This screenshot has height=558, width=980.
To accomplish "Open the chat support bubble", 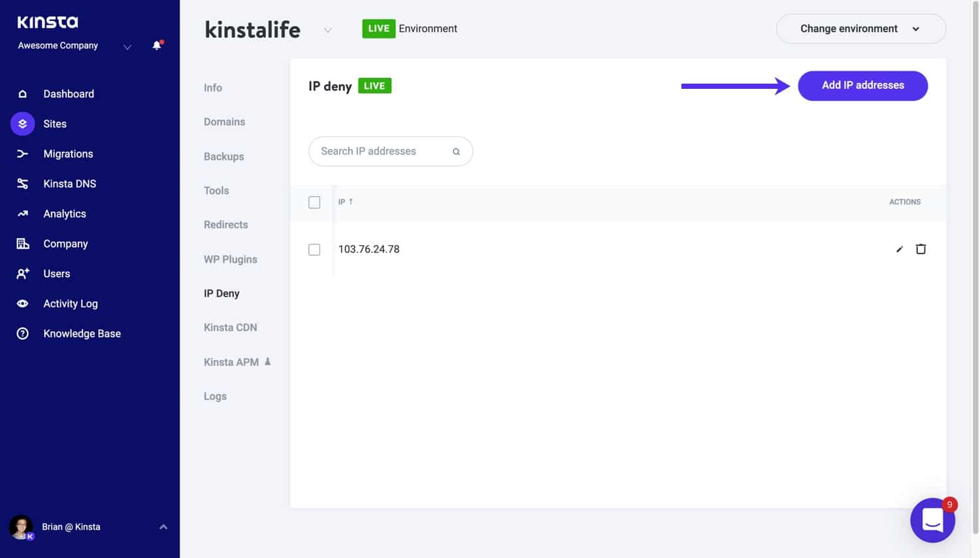I will [x=932, y=520].
